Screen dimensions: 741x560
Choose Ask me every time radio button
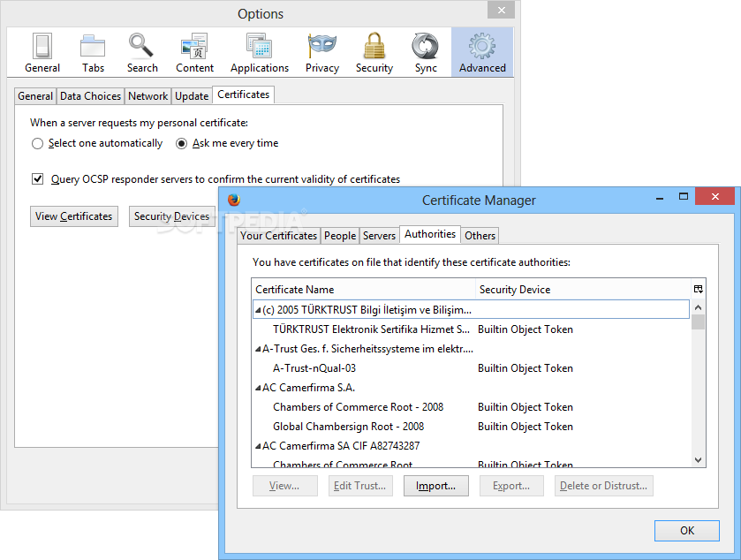coord(181,143)
